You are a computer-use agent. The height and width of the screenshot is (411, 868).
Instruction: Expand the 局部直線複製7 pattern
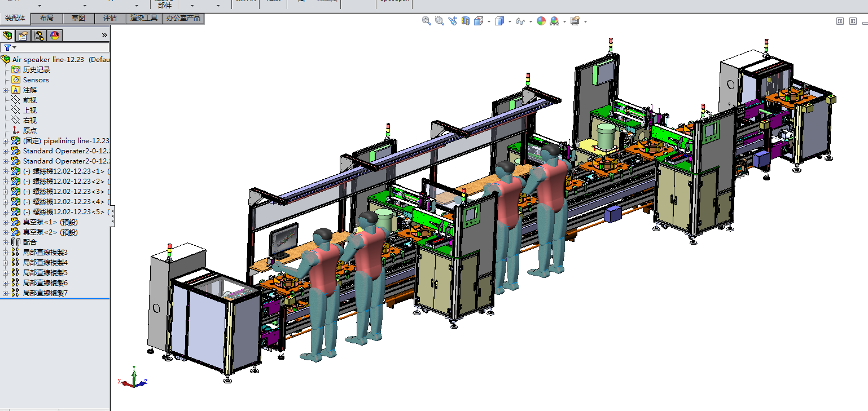tap(6, 293)
